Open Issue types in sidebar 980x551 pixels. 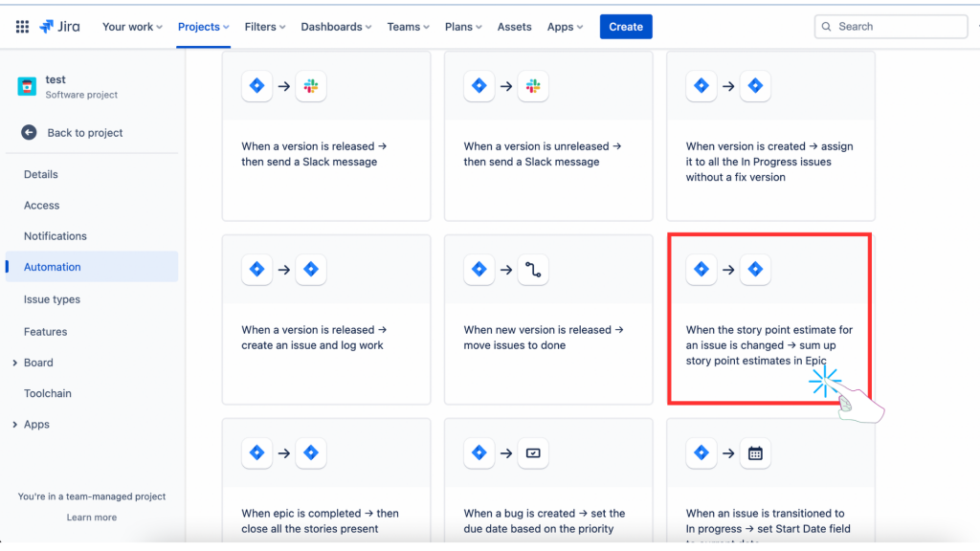[x=52, y=299]
